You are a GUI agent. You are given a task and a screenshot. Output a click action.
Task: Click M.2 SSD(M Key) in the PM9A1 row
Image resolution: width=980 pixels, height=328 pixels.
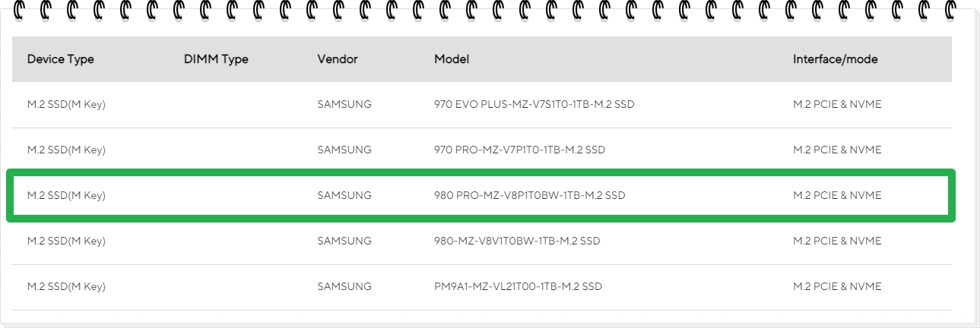(x=66, y=287)
